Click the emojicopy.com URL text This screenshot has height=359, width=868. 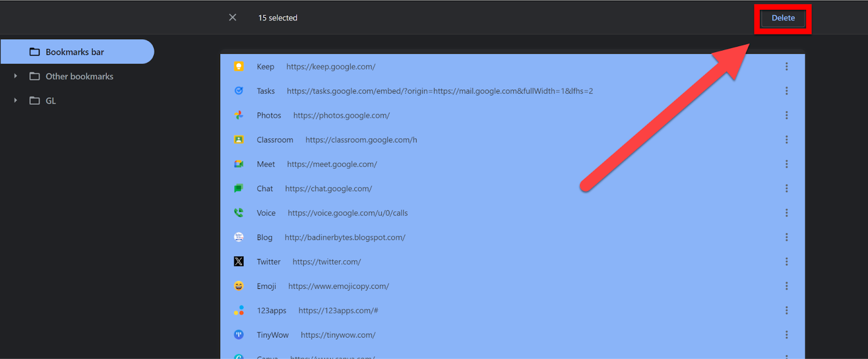pos(339,287)
